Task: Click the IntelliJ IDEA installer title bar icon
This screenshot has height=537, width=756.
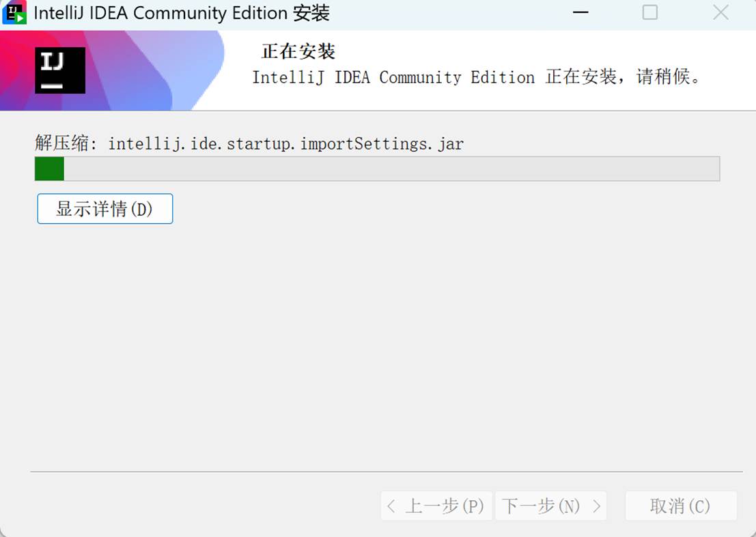Action: [14, 13]
